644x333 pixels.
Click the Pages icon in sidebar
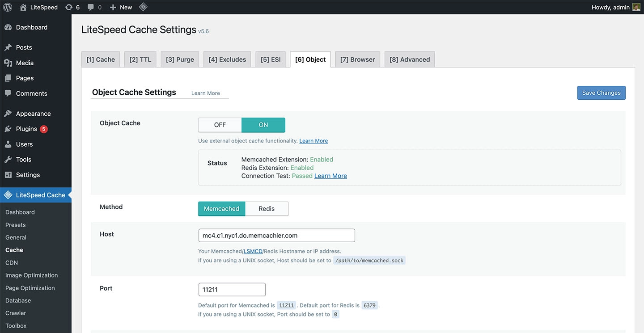pos(8,78)
